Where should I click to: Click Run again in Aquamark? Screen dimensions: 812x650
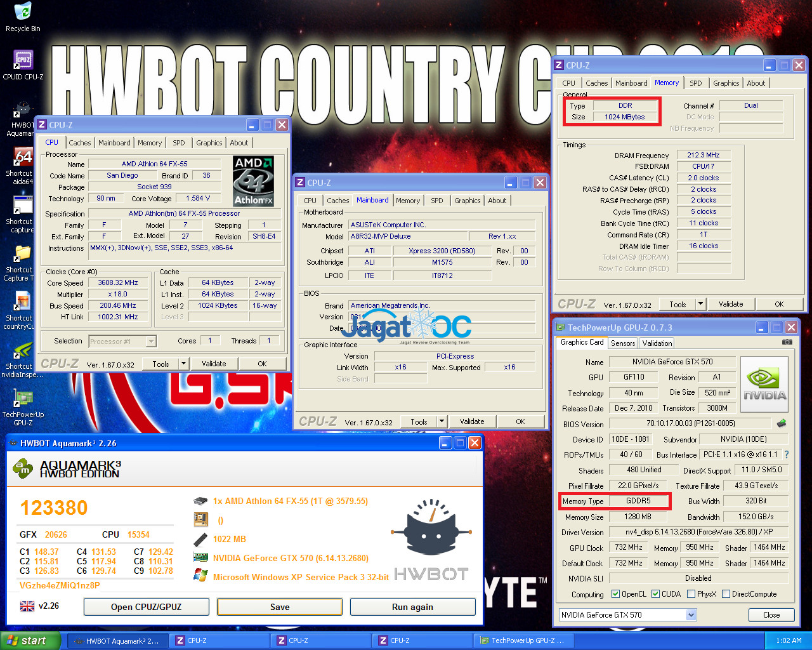(x=412, y=607)
